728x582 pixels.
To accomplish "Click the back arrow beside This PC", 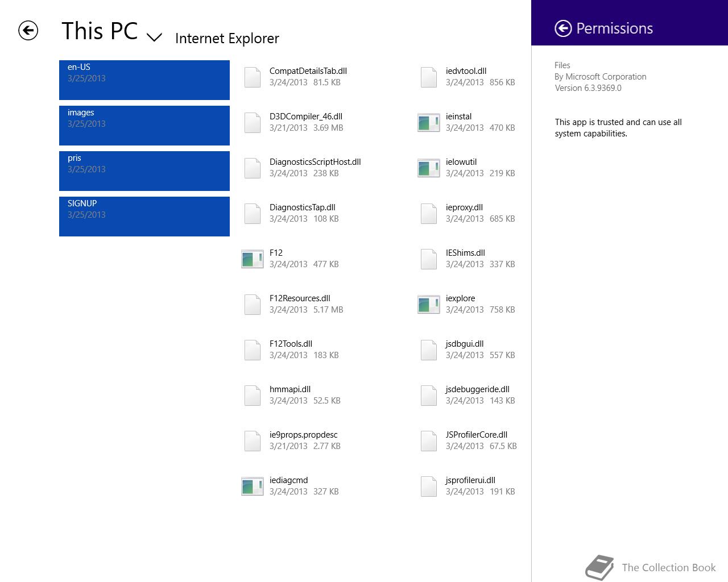I will pos(28,31).
